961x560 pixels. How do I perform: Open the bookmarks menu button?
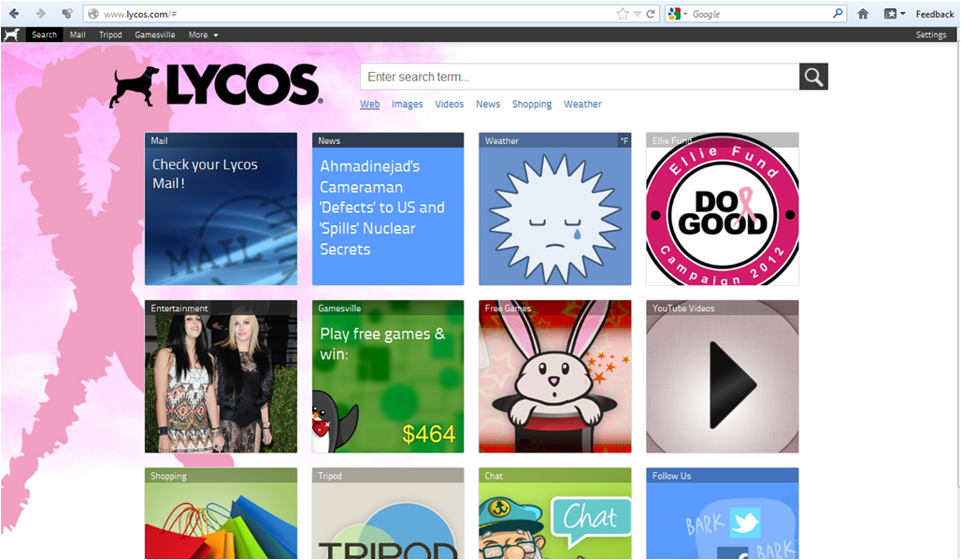point(895,13)
